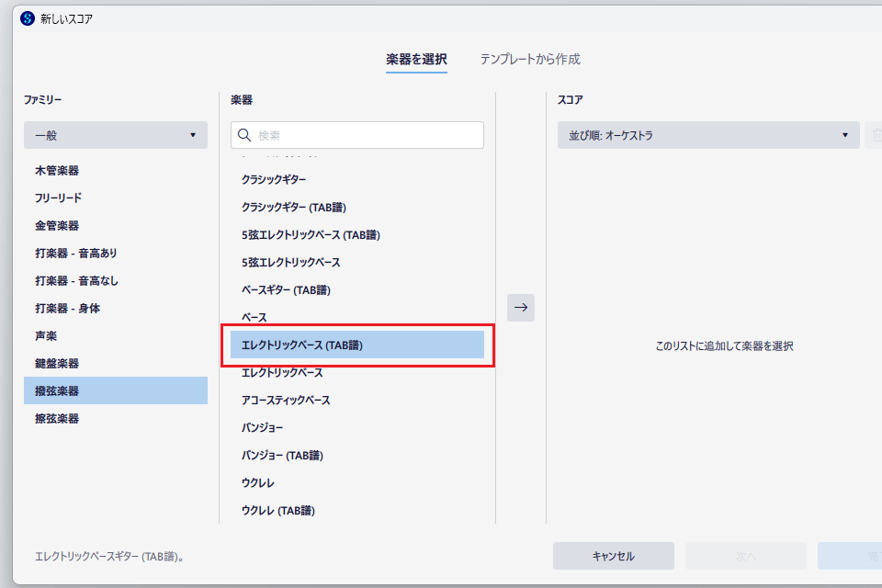Focus the instrument 検索 search field
The height and width of the screenshot is (588, 882).
(367, 135)
